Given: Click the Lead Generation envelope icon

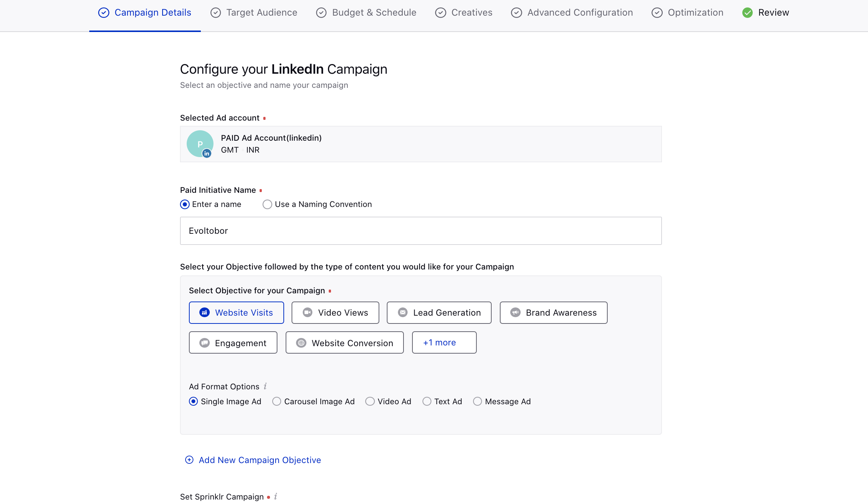Looking at the screenshot, I should 403,312.
